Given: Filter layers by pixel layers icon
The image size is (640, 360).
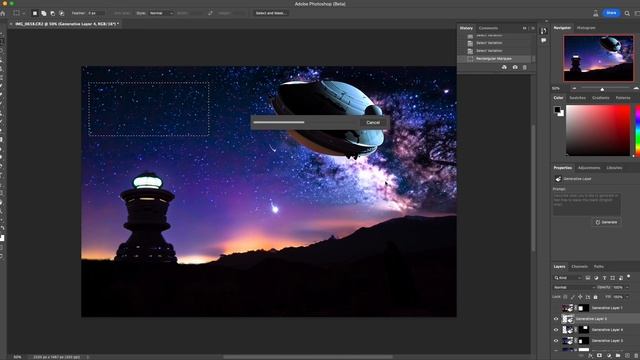Looking at the screenshot, I should (588, 278).
